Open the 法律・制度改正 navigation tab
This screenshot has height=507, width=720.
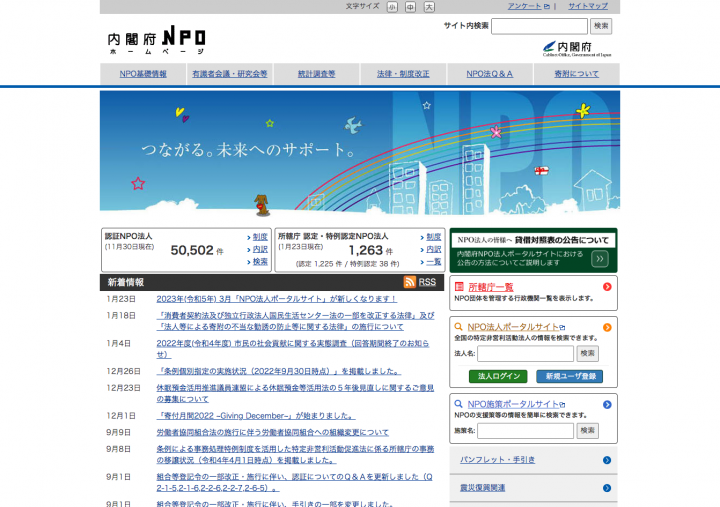point(403,74)
